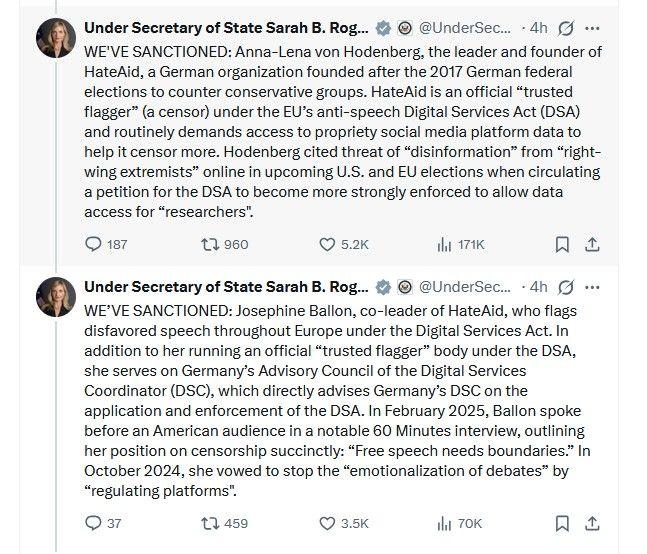Bookmark the Josephine Ballon post
This screenshot has height=554, width=647.
562,522
